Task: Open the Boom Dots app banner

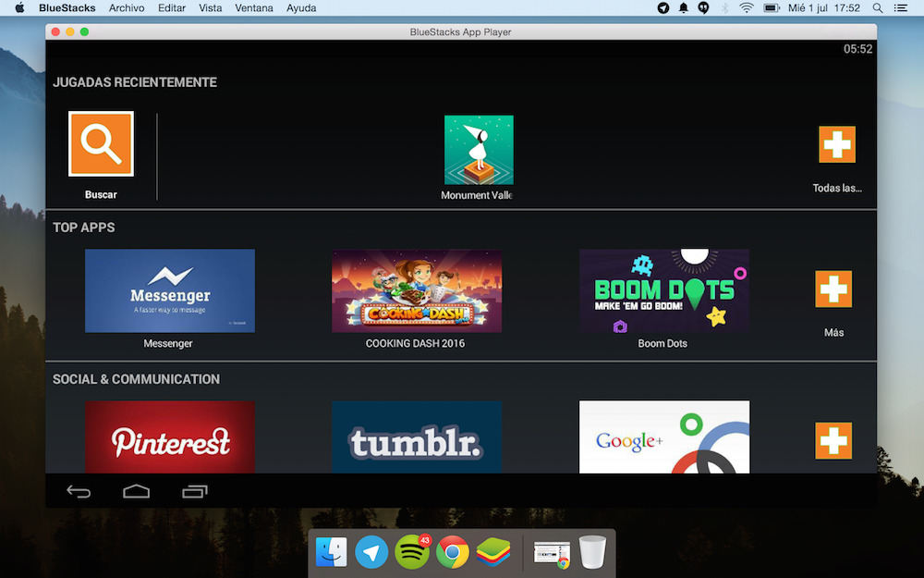Action: 663,290
